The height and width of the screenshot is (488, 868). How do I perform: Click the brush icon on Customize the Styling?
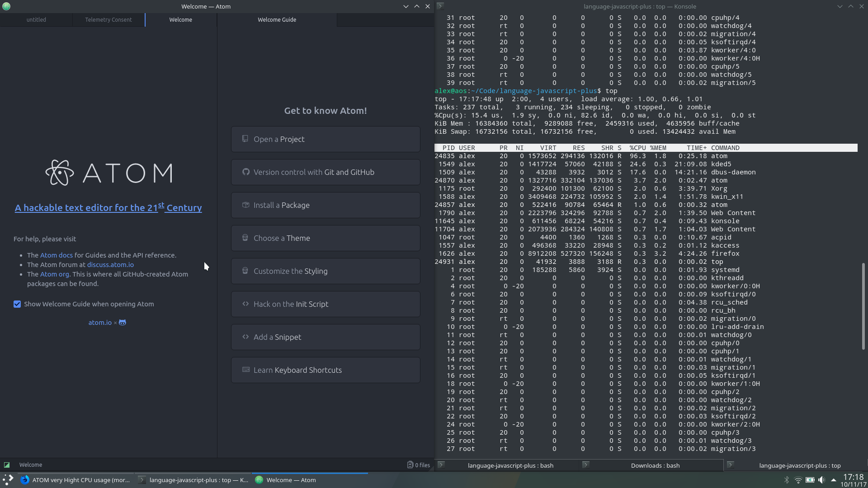[x=245, y=271]
